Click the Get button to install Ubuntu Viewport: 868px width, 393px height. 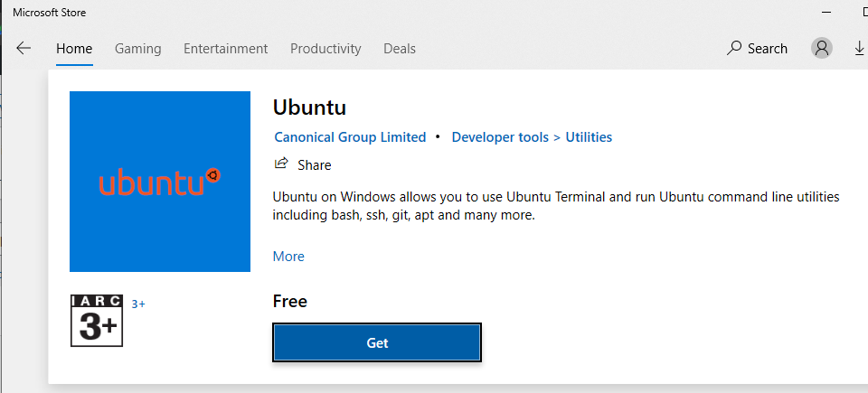coord(377,342)
